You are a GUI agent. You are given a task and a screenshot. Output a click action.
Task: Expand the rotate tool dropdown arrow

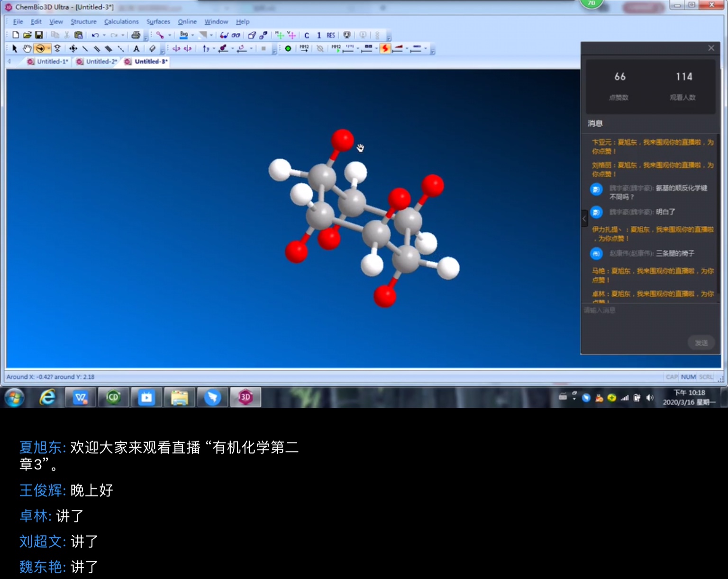[x=48, y=48]
